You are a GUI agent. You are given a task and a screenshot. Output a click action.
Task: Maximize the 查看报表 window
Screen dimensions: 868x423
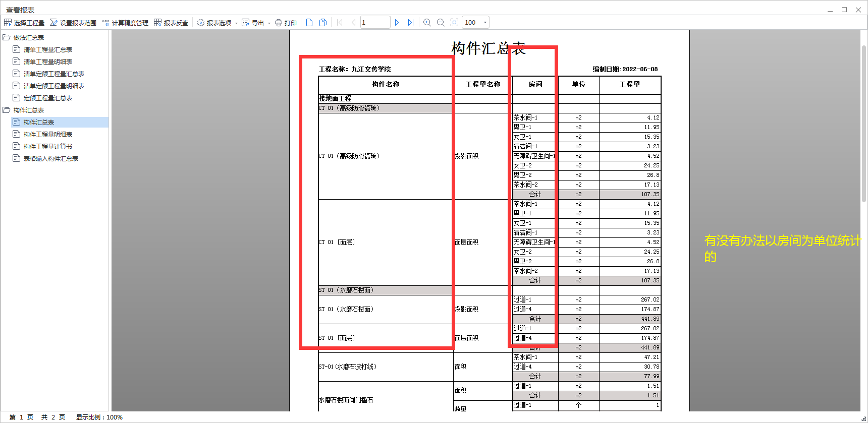point(844,10)
